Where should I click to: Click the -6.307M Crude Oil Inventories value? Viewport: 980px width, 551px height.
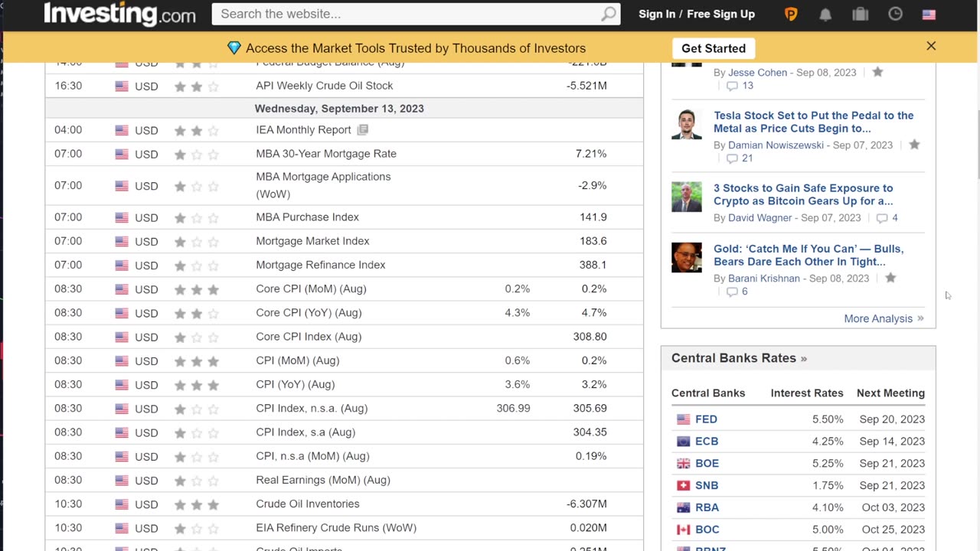tap(586, 504)
